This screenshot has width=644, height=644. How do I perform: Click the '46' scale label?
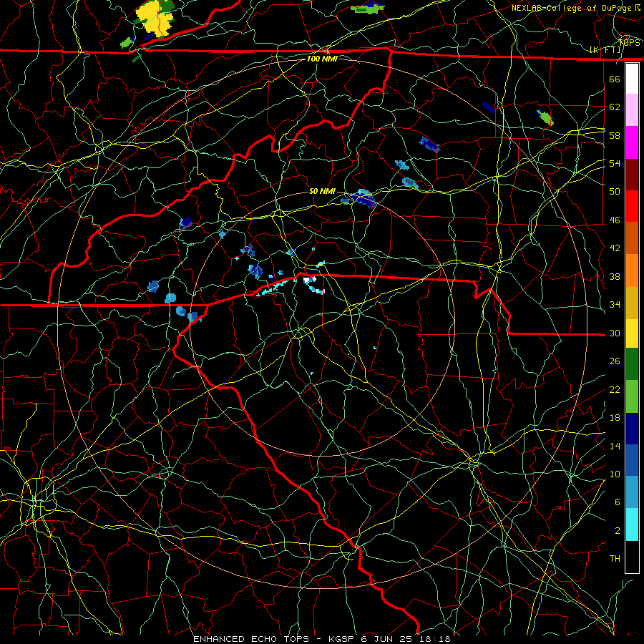coord(615,220)
